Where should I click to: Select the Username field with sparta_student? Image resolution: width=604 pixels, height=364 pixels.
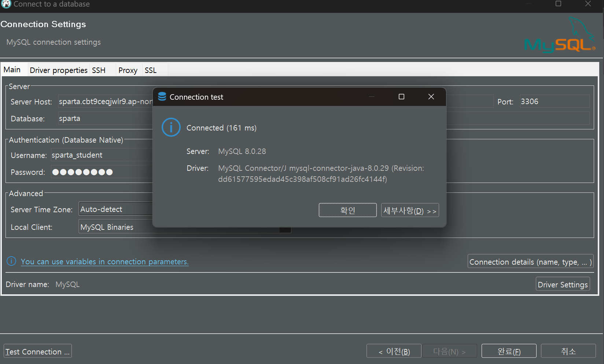tap(102, 155)
